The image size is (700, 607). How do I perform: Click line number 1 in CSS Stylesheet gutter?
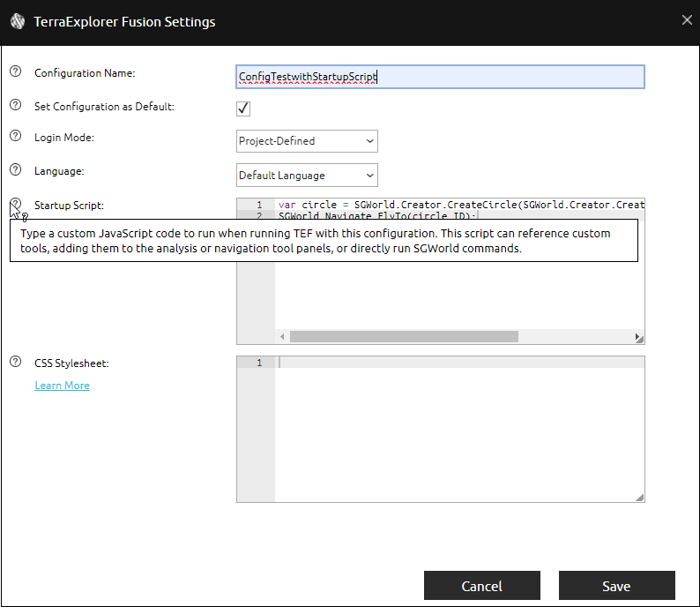(259, 363)
